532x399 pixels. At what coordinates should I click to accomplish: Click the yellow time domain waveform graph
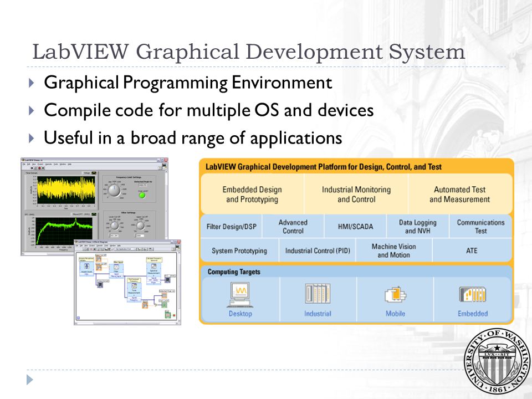[66, 190]
